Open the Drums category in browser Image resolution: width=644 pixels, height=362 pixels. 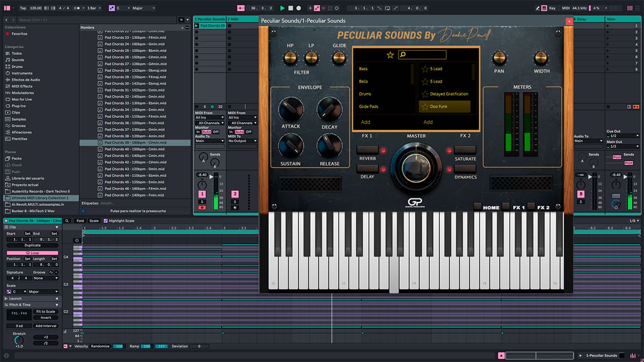tap(17, 67)
